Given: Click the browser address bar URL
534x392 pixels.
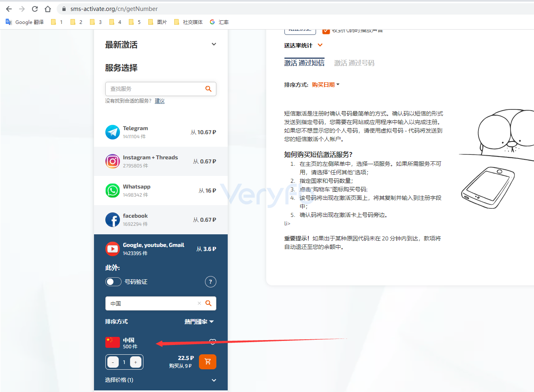Looking at the screenshot, I should [x=114, y=9].
